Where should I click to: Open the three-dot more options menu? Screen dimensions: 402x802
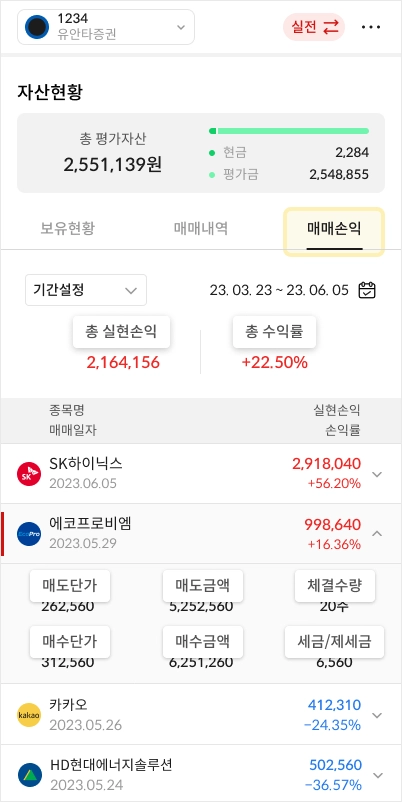coord(371,27)
